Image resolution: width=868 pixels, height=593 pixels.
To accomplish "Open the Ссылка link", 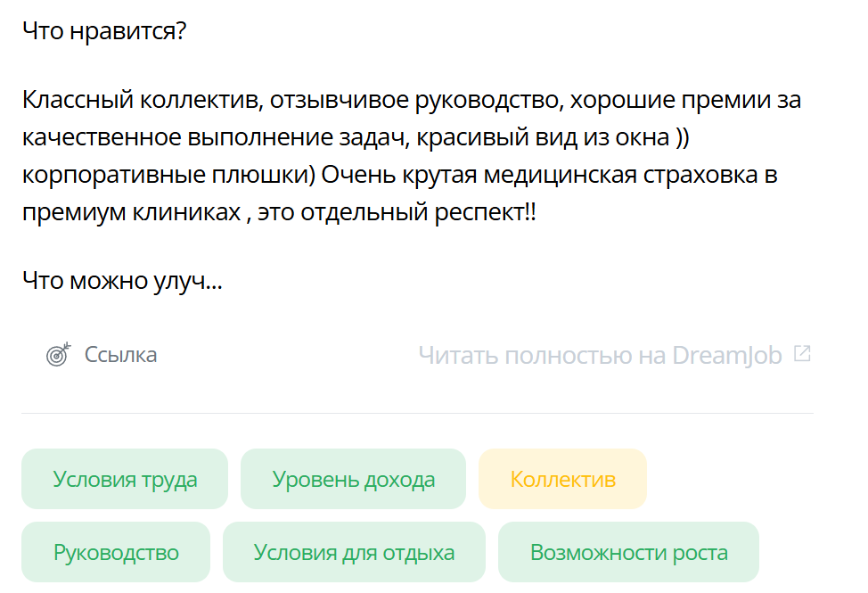I will tap(120, 354).
